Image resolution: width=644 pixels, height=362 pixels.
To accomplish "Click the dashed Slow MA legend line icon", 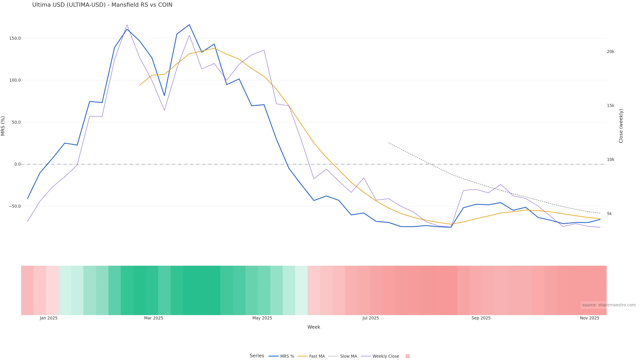I will 333,356.
